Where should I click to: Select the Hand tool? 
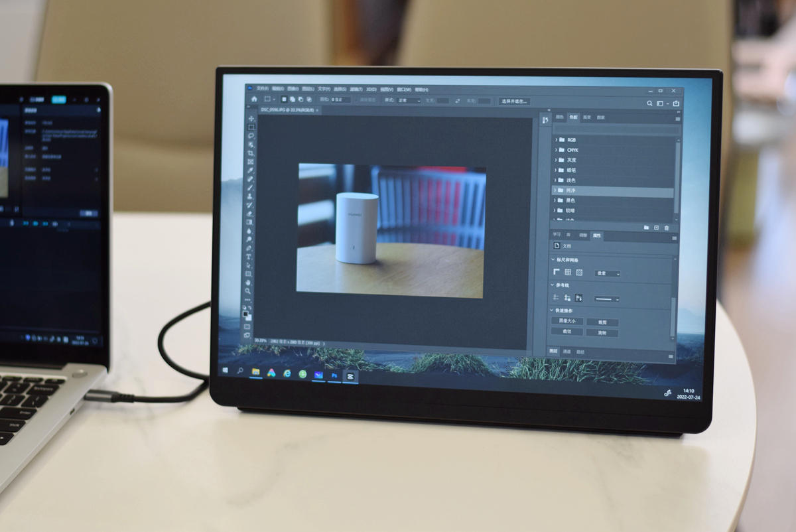249,283
